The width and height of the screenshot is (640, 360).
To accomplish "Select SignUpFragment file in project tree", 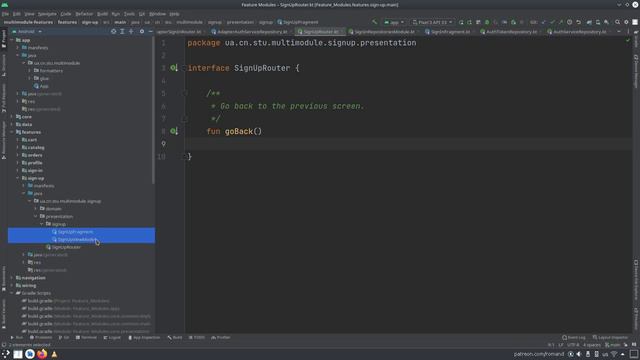I will (75, 232).
